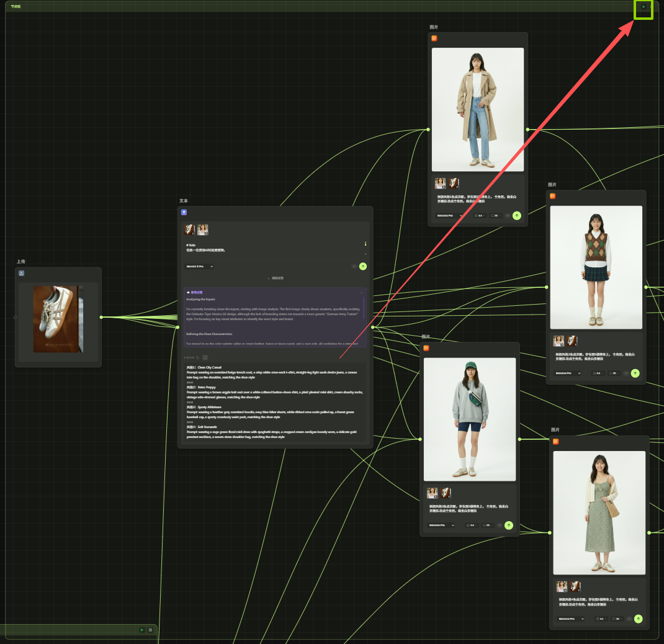Collapse the purple 思考过程 thinking panel

[362, 292]
